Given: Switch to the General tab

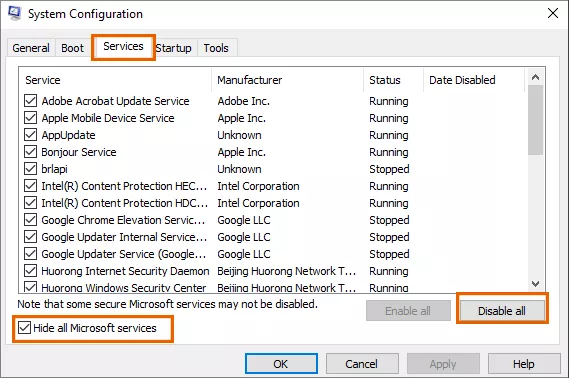Looking at the screenshot, I should 31,48.
